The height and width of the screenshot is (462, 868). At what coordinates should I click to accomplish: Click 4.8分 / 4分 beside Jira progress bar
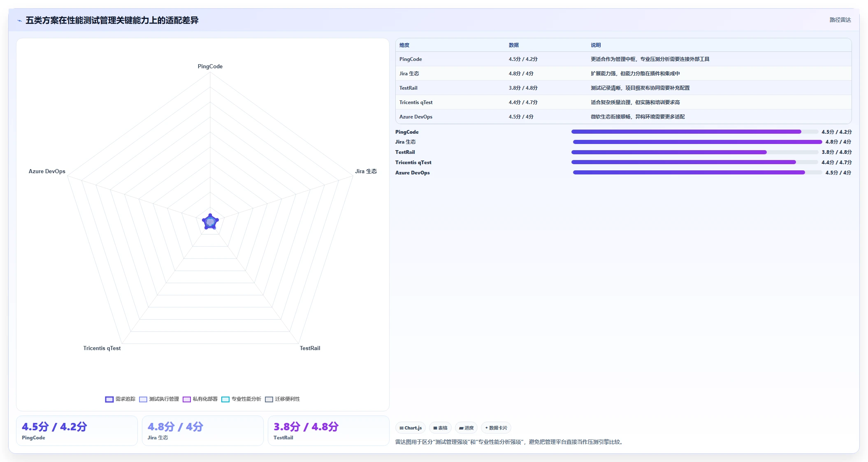(838, 142)
